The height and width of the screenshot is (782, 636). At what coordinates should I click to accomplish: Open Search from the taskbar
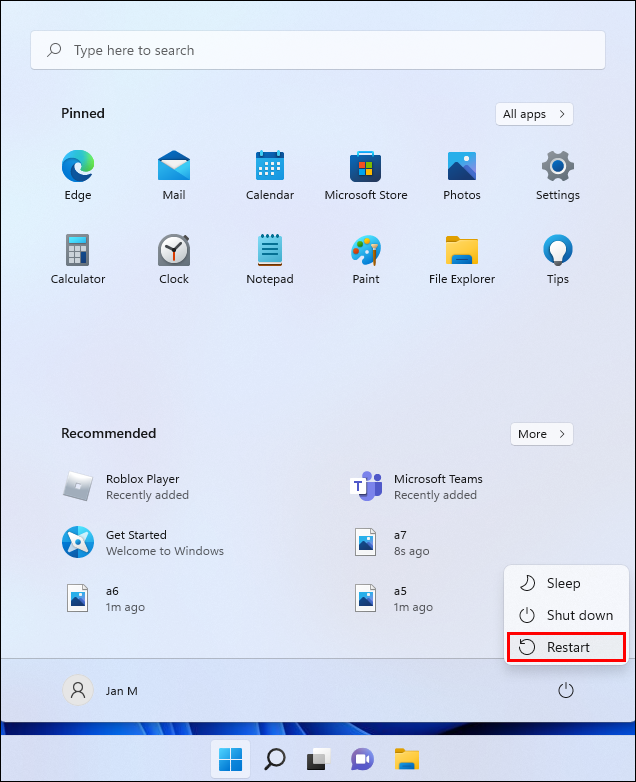(275, 759)
